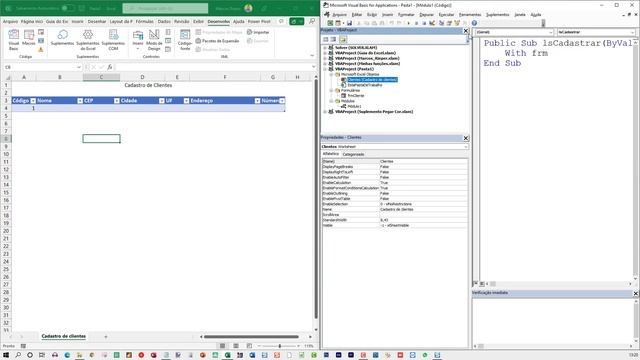Select frmCliente in the project tree
The width and height of the screenshot is (640, 360).
(356, 96)
